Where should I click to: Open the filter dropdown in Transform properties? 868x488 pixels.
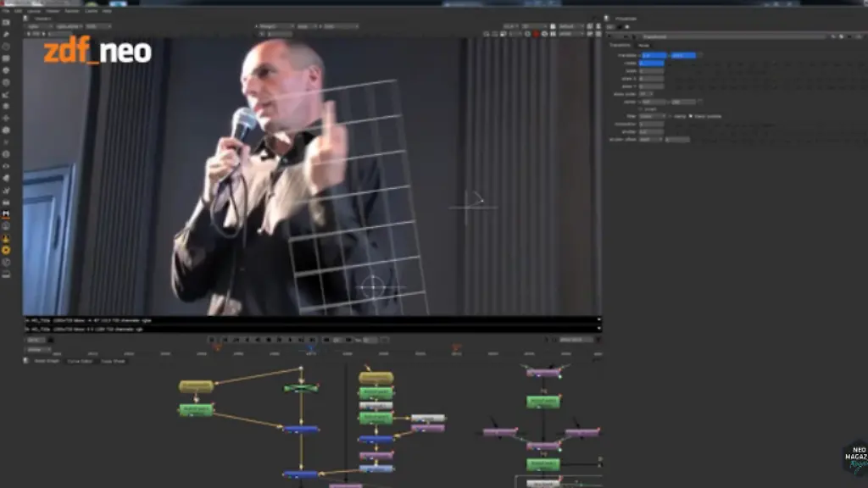[x=652, y=116]
